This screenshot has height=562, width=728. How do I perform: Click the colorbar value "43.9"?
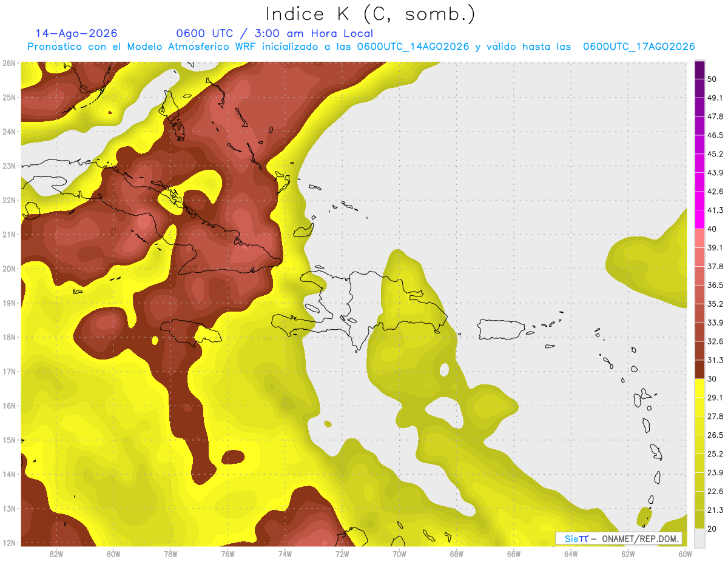click(715, 173)
